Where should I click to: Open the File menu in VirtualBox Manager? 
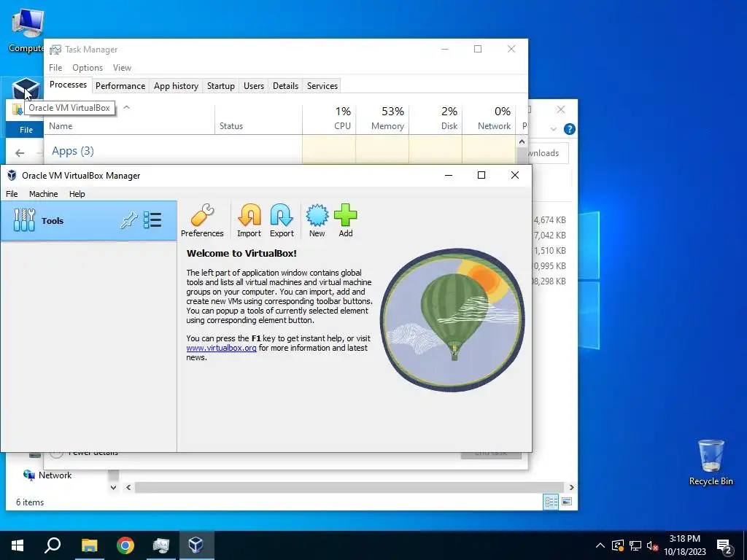pyautogui.click(x=12, y=194)
